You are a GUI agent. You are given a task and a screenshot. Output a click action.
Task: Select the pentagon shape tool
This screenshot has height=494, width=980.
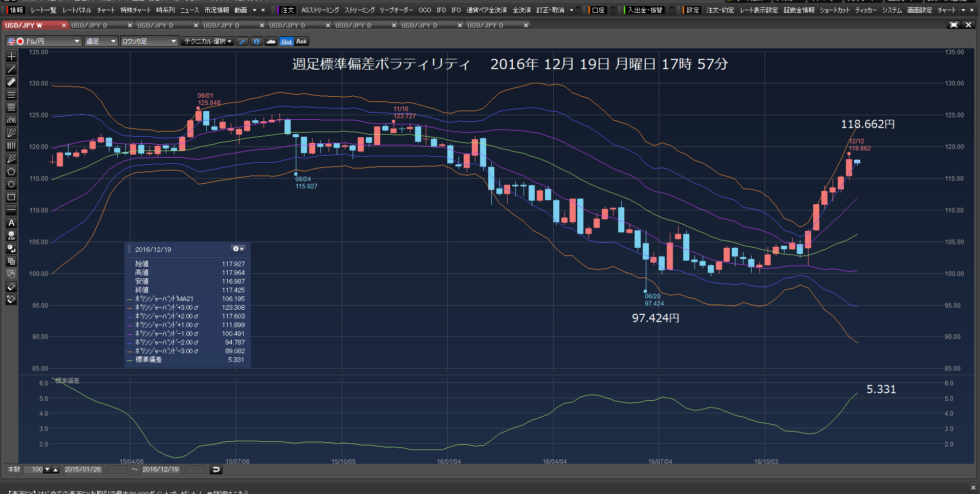11,171
